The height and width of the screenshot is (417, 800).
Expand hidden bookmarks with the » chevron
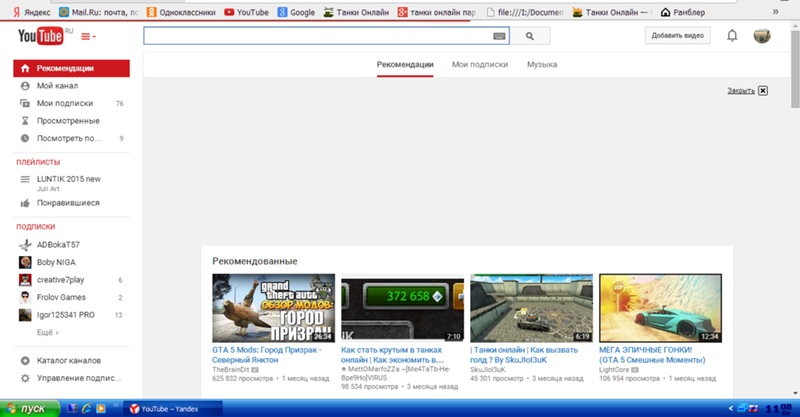click(x=776, y=12)
